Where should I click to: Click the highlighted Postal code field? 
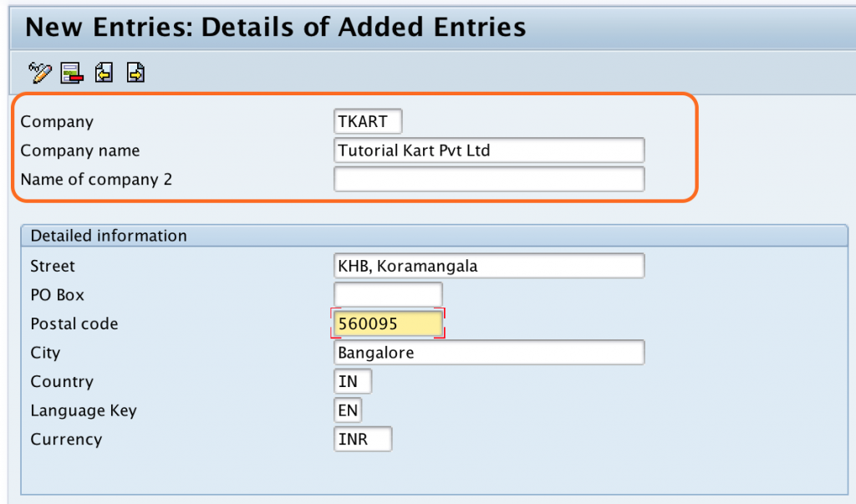[x=387, y=323]
